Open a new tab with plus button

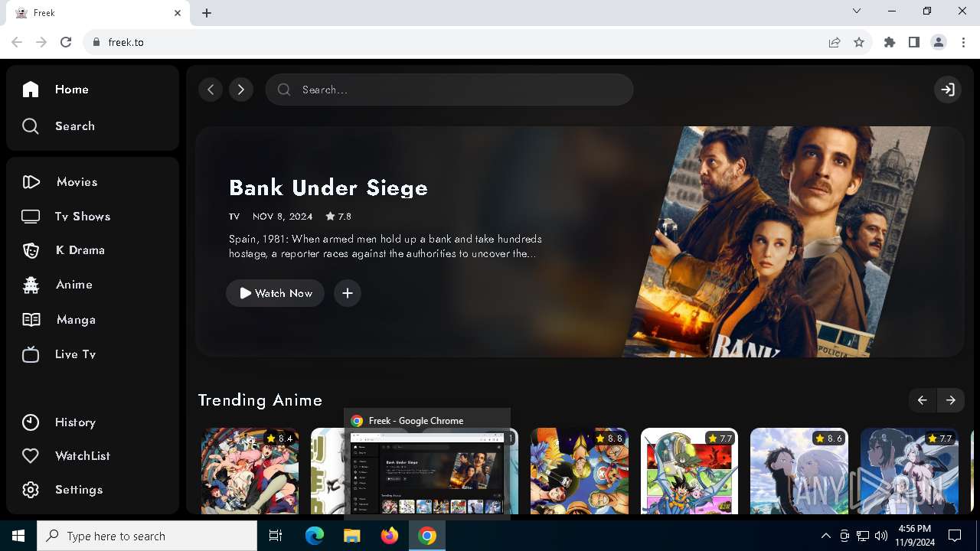[x=207, y=13]
